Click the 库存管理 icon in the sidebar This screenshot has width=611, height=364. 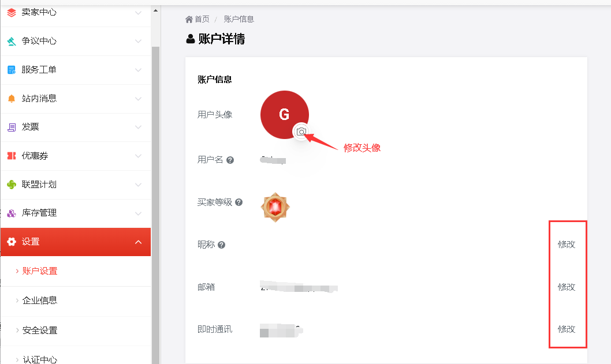point(12,213)
